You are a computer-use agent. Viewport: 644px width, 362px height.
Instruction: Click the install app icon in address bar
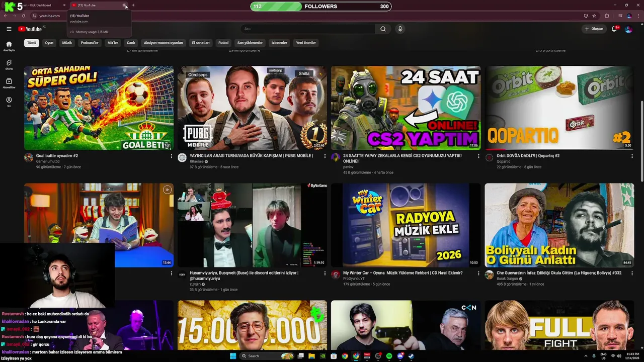tap(586, 16)
